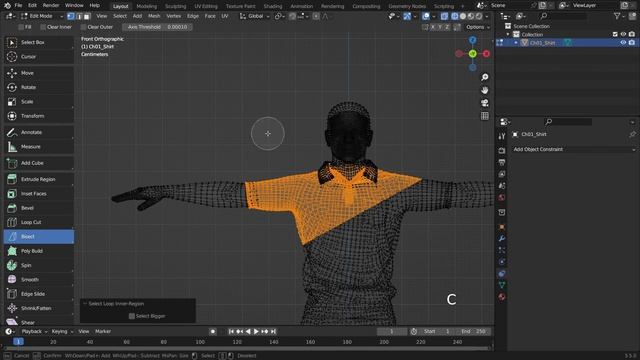Open the Playback dropdown in timeline
Screen dimensions: 640x360
(34, 331)
